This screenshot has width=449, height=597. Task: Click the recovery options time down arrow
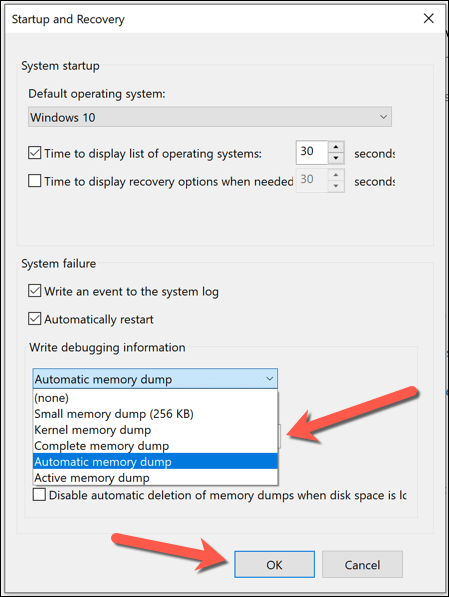click(336, 186)
